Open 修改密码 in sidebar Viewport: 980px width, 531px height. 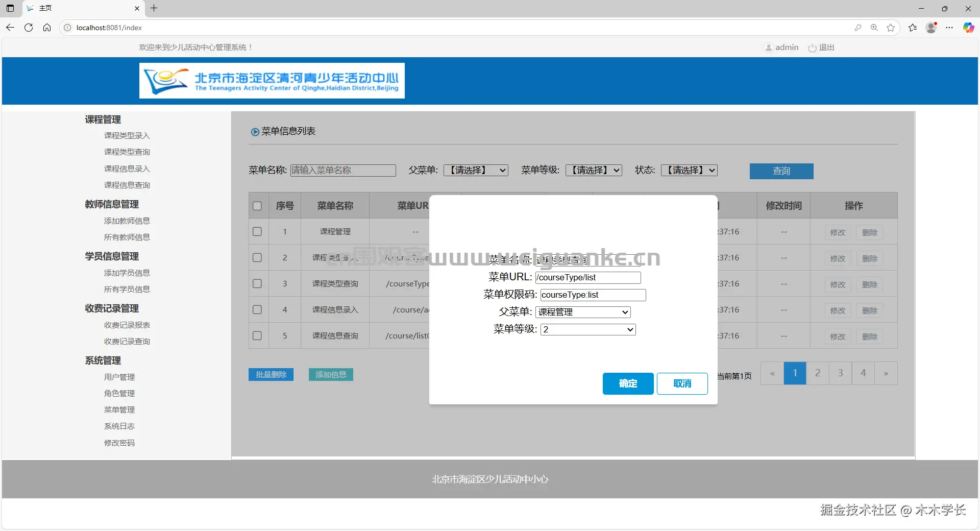[x=119, y=443]
